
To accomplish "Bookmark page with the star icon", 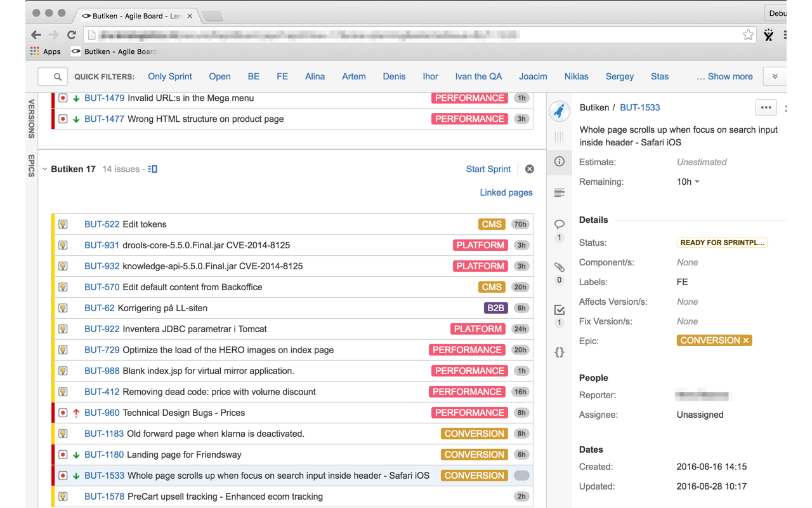I will (748, 35).
